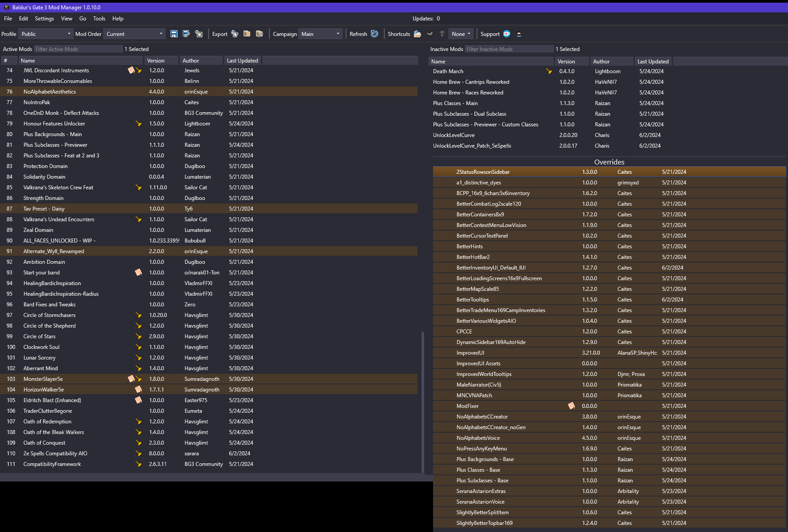Click the first icon after the Export label

tap(235, 34)
